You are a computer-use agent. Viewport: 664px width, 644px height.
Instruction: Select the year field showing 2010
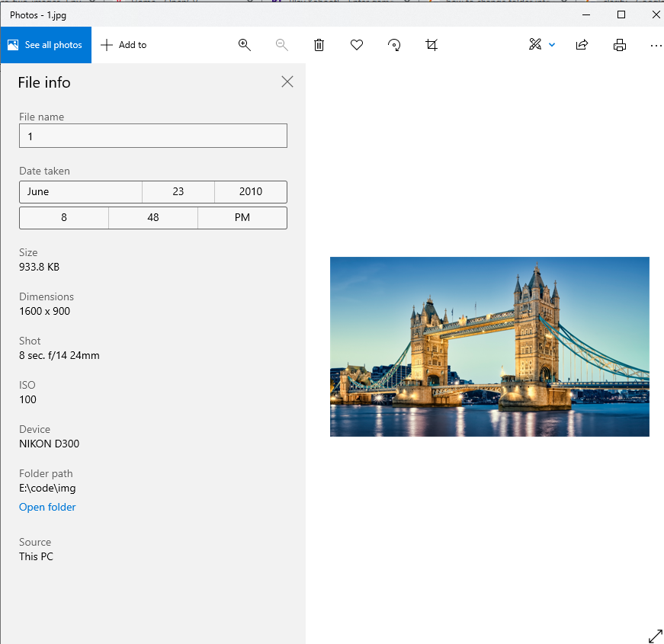pos(251,192)
